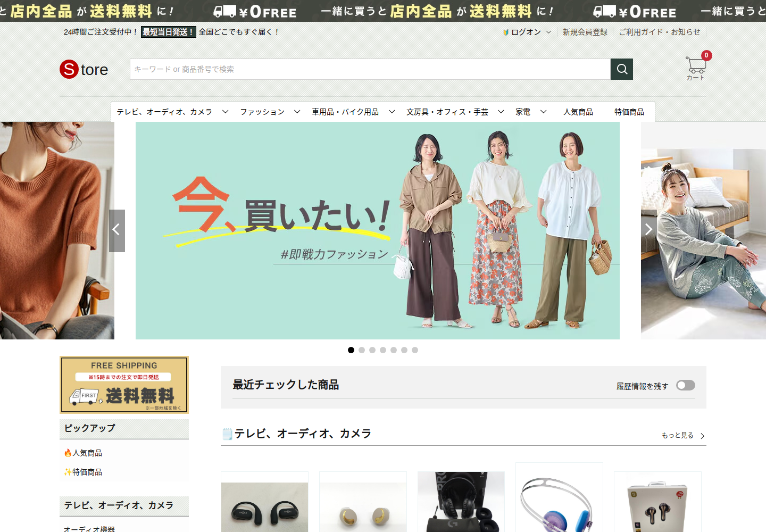Viewport: 766px width, 532px height.
Task: Open the 家電 navigation item
Action: click(523, 112)
